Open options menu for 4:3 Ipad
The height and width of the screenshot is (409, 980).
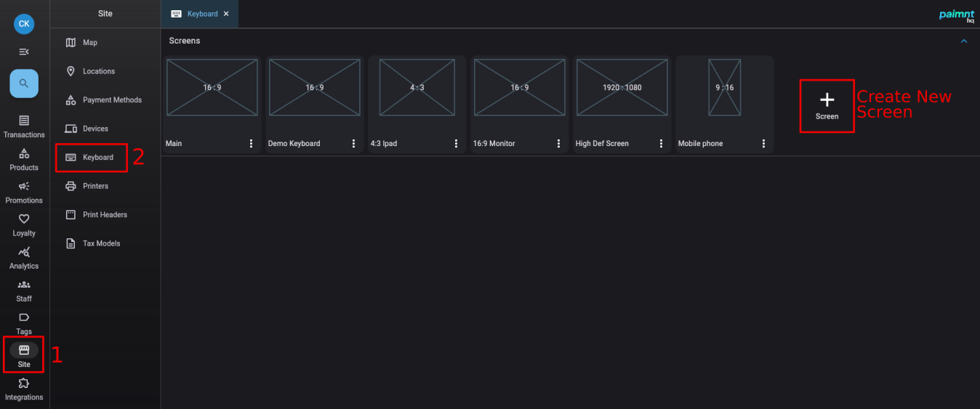(457, 144)
